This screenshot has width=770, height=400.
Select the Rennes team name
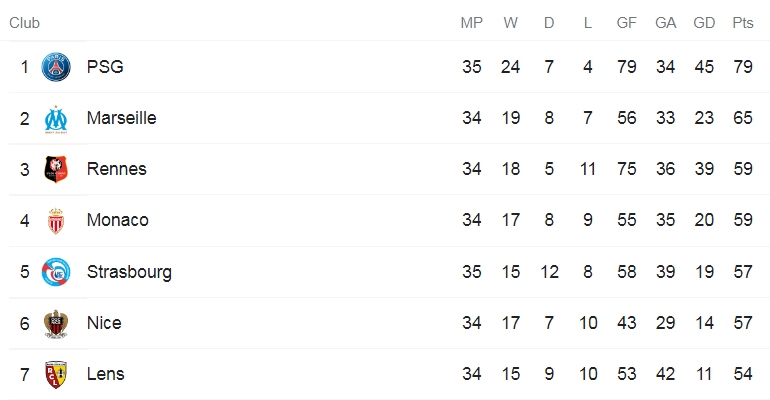(x=117, y=169)
